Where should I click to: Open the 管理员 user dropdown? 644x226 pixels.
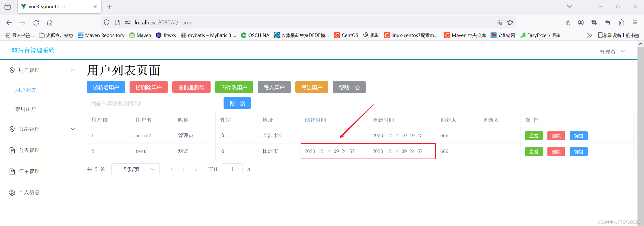click(x=612, y=52)
